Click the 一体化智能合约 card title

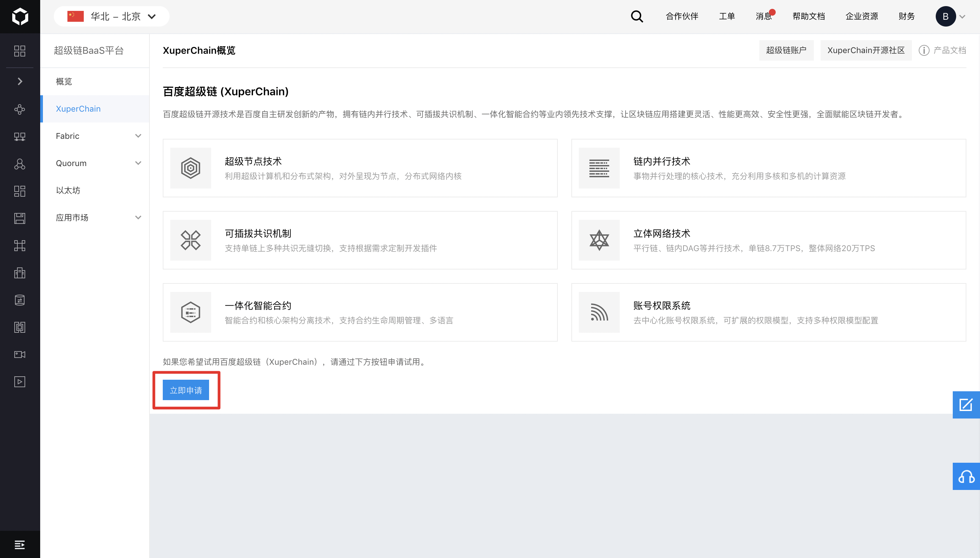click(x=258, y=306)
